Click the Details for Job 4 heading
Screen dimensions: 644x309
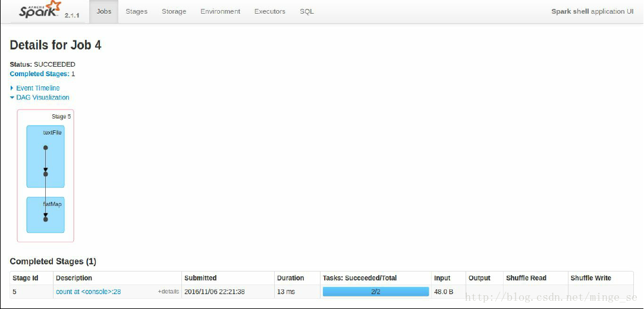pyautogui.click(x=55, y=45)
